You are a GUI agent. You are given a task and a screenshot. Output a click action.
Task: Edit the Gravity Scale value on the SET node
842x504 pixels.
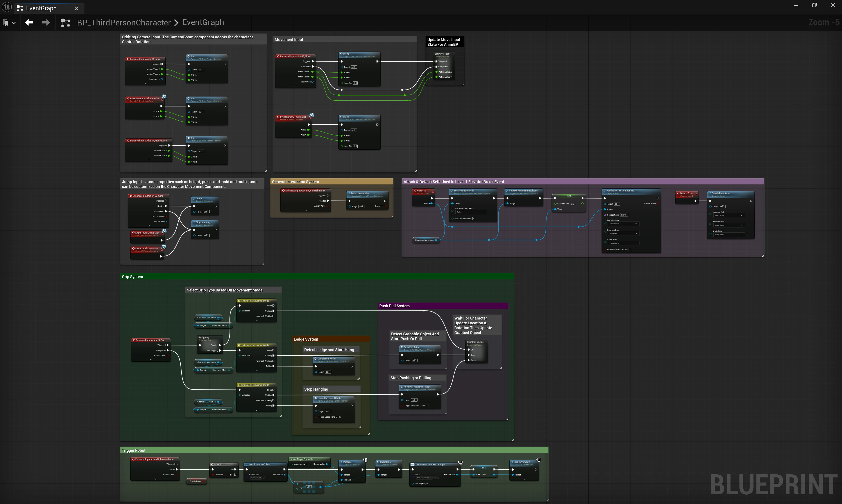(573, 204)
